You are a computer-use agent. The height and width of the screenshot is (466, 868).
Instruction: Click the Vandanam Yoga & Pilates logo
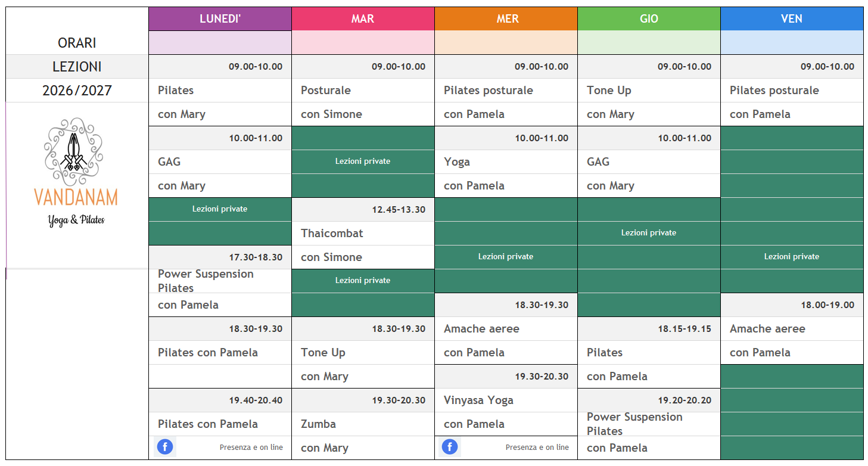76,173
